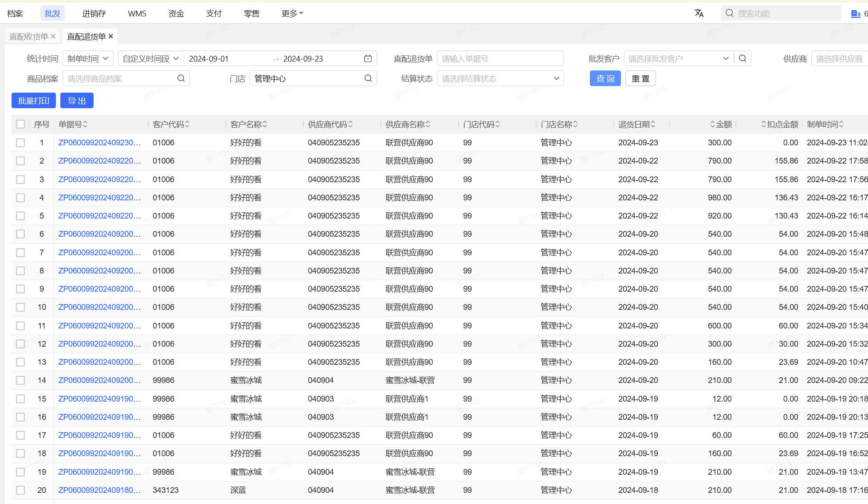Sort by 扣点金额 column

point(764,125)
